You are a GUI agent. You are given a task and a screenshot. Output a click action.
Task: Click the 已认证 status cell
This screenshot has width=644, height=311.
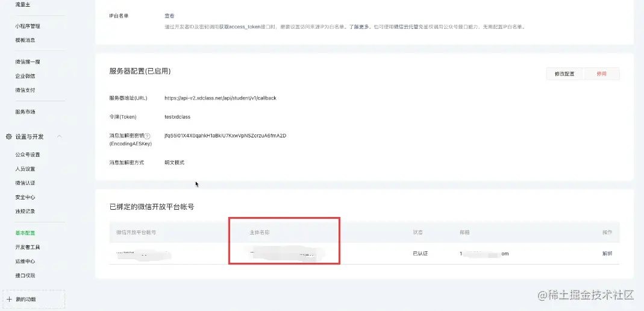(x=420, y=254)
